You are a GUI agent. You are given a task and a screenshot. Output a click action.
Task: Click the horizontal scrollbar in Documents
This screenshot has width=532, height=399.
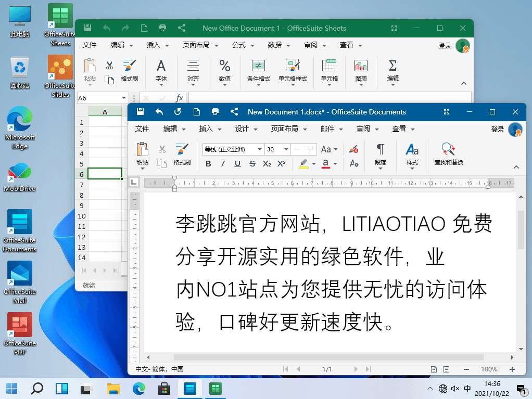(x=328, y=357)
